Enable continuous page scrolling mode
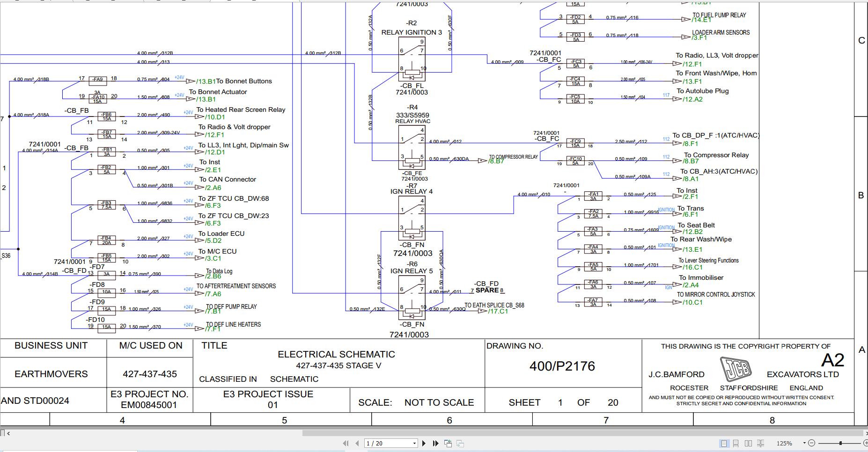868x452 pixels. point(736,443)
